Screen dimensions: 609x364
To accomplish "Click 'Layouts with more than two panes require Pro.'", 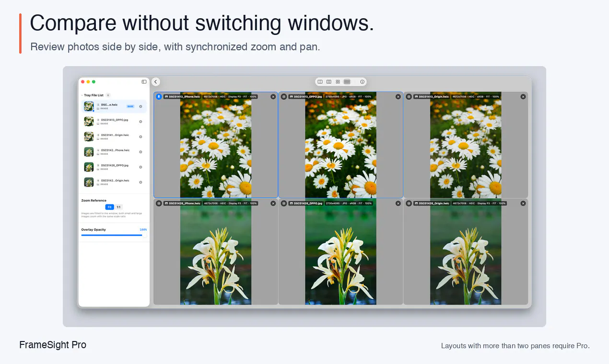I will click(x=515, y=346).
